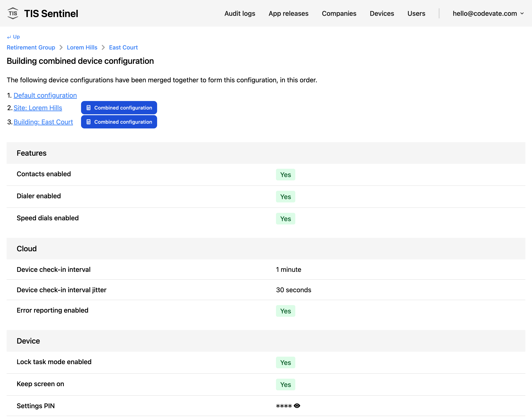This screenshot has height=419, width=532.
Task: Open Retirement Group breadcrumb
Action: coord(31,47)
